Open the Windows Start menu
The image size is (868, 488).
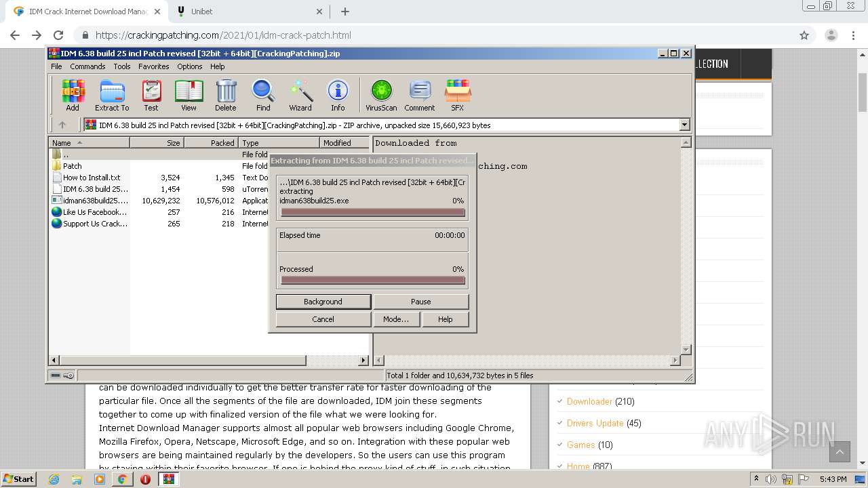point(19,479)
